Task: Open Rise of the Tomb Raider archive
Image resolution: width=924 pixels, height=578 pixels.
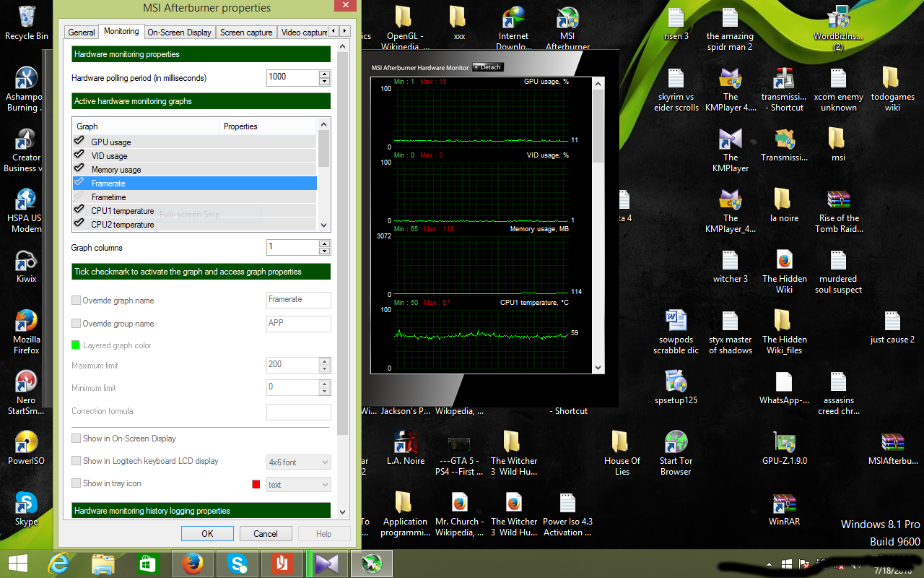Action: tap(838, 211)
